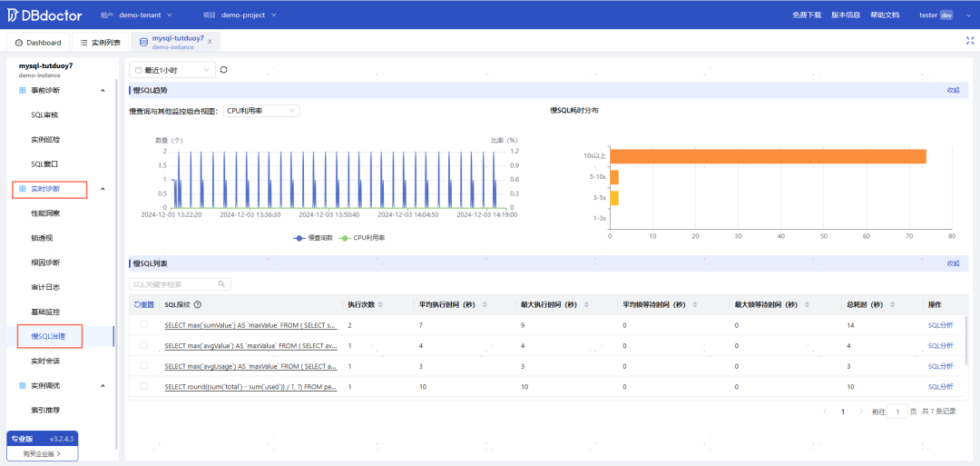Click the refresh icon beside time range
Screen dimensions: 980x466
(x=224, y=70)
